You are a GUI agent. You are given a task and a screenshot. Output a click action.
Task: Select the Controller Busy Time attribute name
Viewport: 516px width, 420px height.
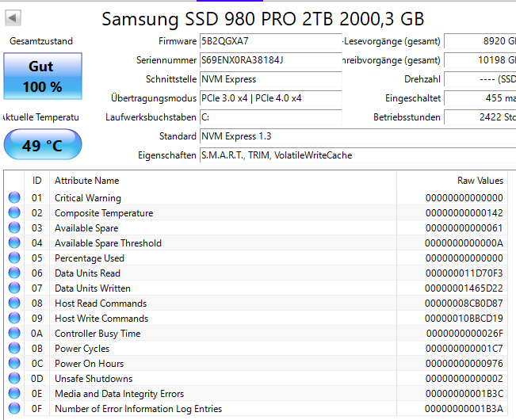(x=97, y=334)
